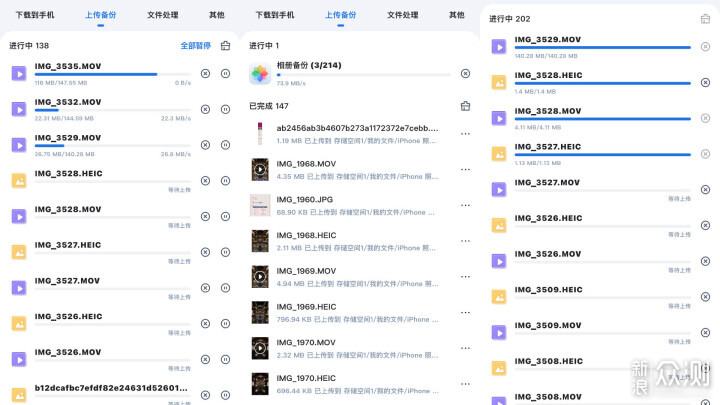Cancel IMG_3527.MOV upload in left panel
Viewport: 720px width, 405px height.
point(205,288)
